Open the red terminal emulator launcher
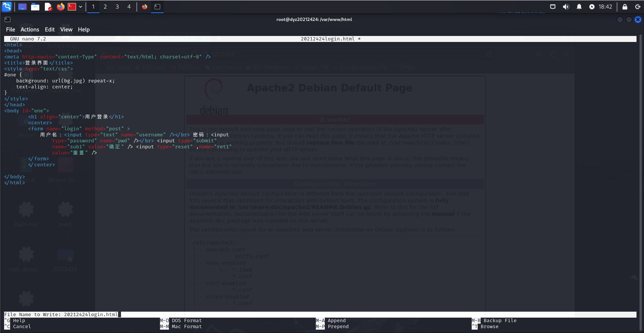Screen dimensions: 644x333 [x=72, y=7]
